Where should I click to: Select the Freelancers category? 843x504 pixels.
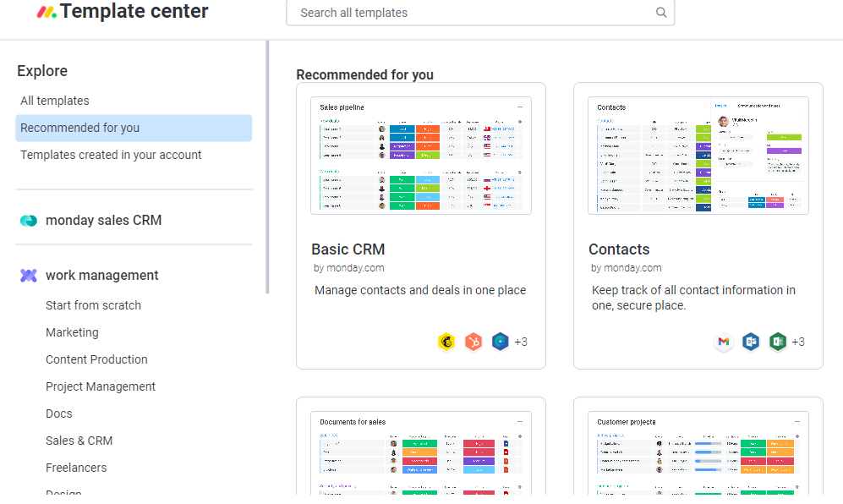tap(76, 468)
